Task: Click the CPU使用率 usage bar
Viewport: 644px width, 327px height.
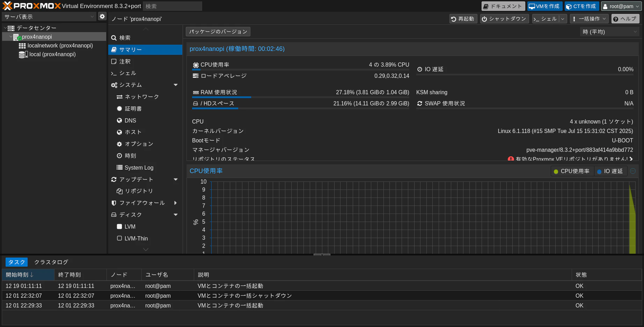Action: 300,70
